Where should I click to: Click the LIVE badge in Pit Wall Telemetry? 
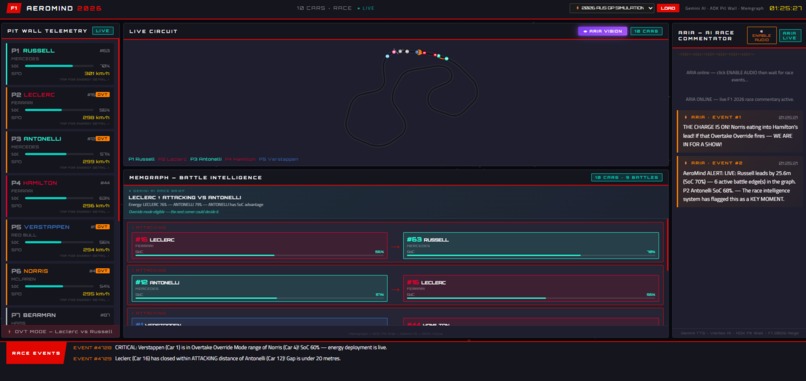click(x=103, y=31)
